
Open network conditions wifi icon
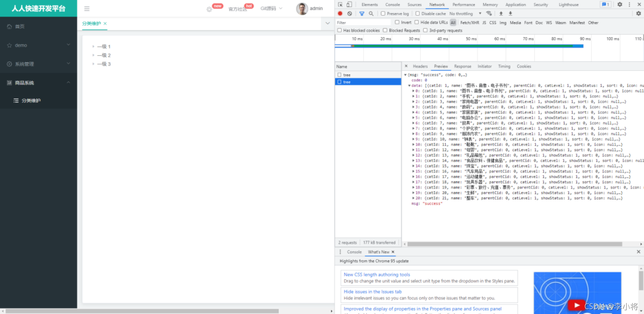point(489,13)
